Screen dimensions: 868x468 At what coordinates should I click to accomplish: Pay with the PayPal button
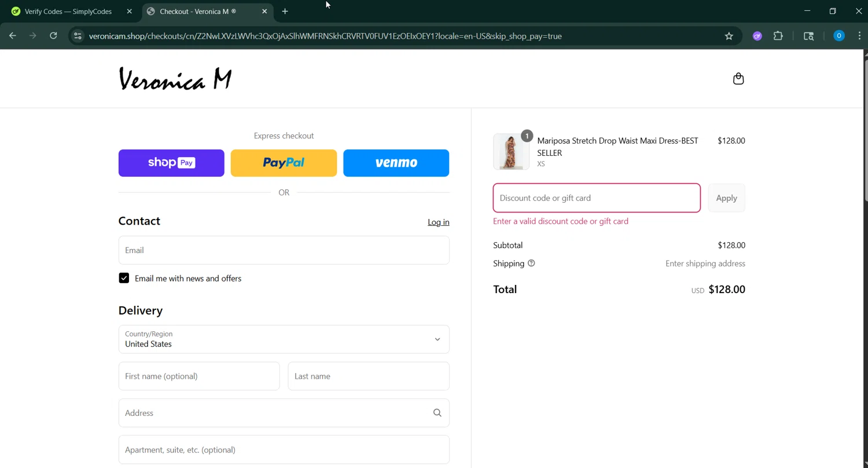[x=284, y=163]
